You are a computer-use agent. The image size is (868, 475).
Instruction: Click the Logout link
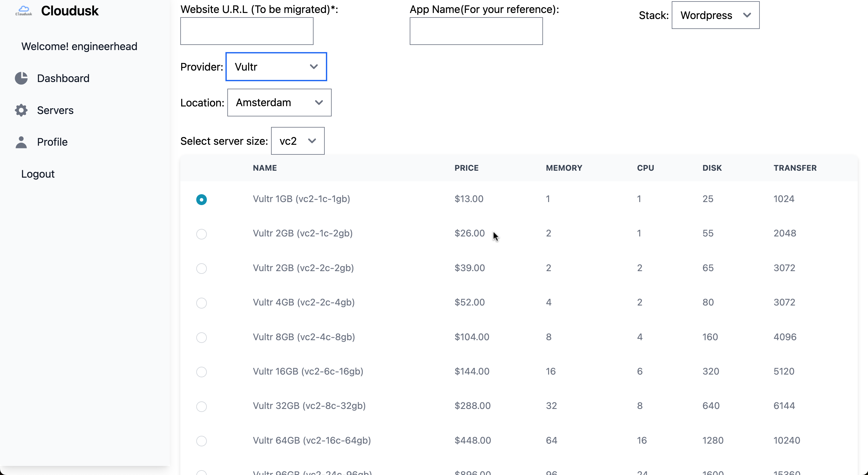coord(38,174)
